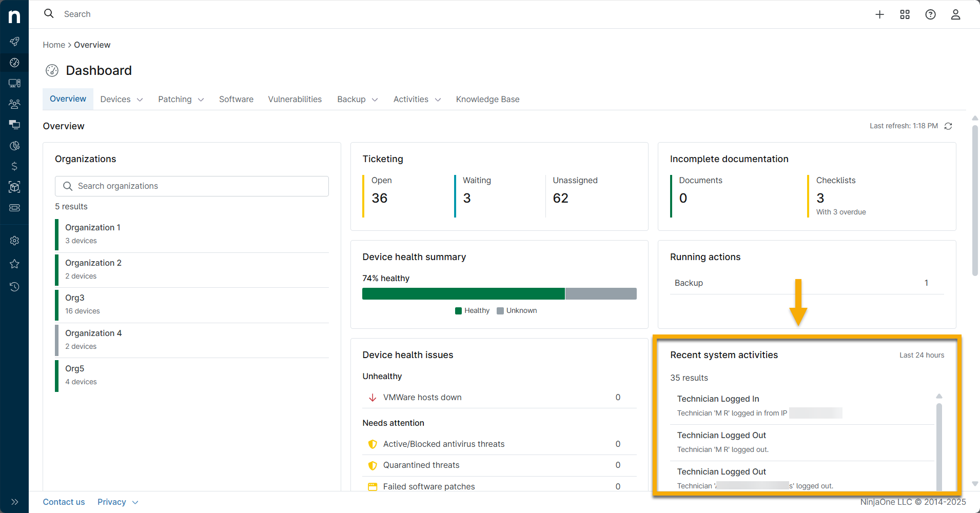Image resolution: width=980 pixels, height=513 pixels.
Task: Refresh the dashboard with the refresh icon
Action: [x=948, y=126]
